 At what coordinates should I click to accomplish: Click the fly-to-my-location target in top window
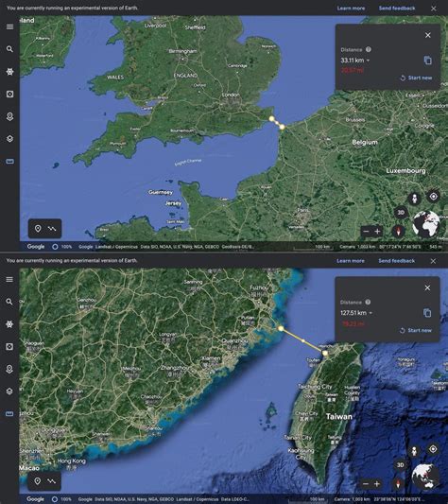(434, 197)
